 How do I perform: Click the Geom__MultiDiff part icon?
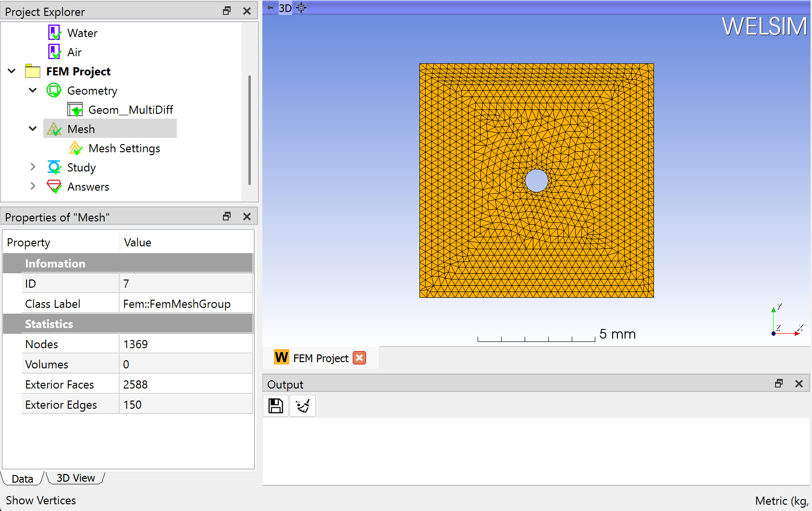coord(75,109)
